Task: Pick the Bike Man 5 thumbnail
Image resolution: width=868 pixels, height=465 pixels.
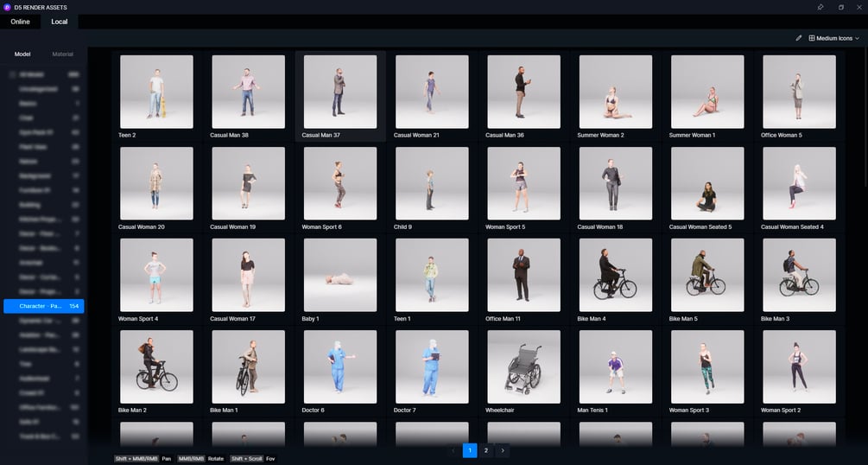Action: click(707, 276)
